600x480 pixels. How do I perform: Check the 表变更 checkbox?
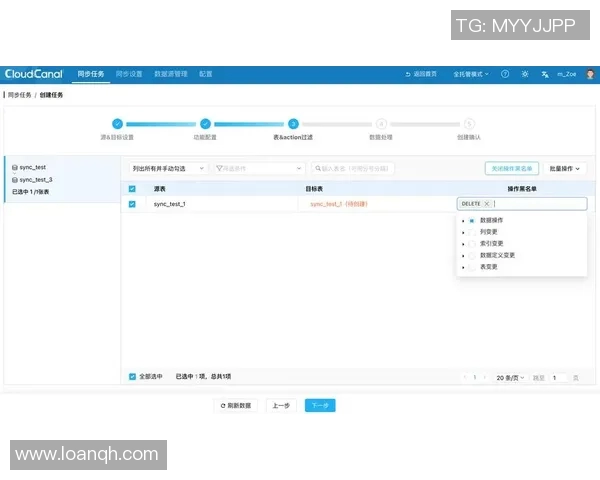tap(472, 267)
